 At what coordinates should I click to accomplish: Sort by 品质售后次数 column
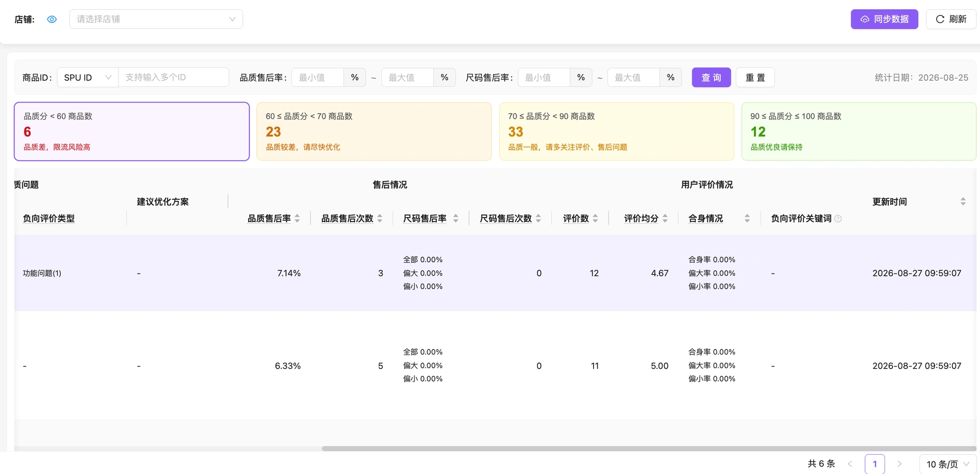click(380, 219)
